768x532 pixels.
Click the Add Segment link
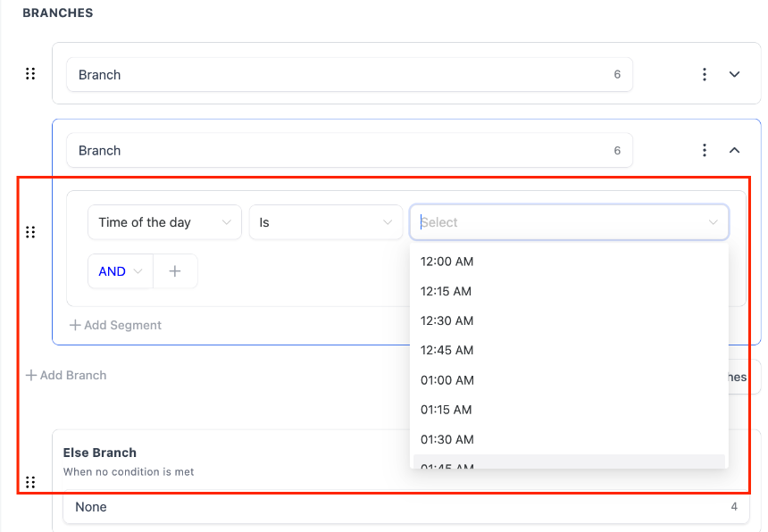(116, 325)
